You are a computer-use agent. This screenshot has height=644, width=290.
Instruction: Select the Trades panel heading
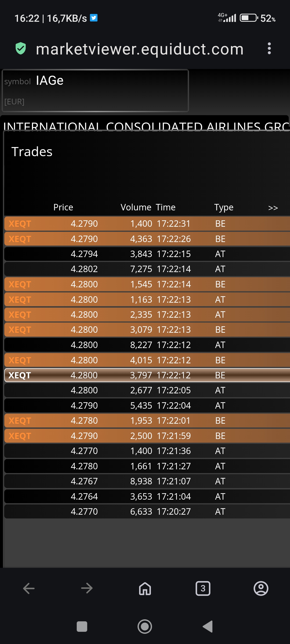tap(32, 152)
